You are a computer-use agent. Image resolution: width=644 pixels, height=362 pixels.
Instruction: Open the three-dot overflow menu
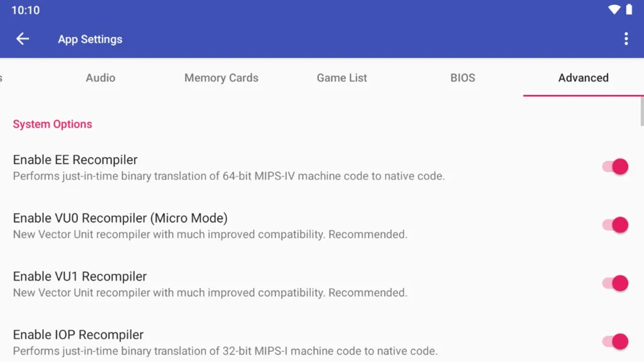[626, 39]
